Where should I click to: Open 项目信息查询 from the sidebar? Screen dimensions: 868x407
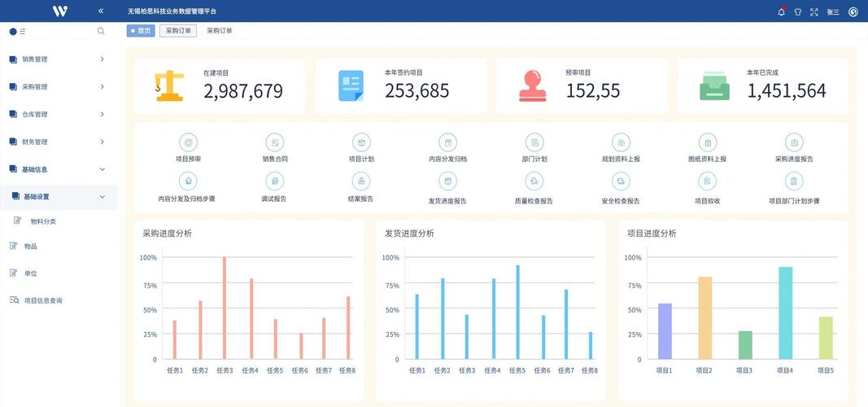pos(42,300)
